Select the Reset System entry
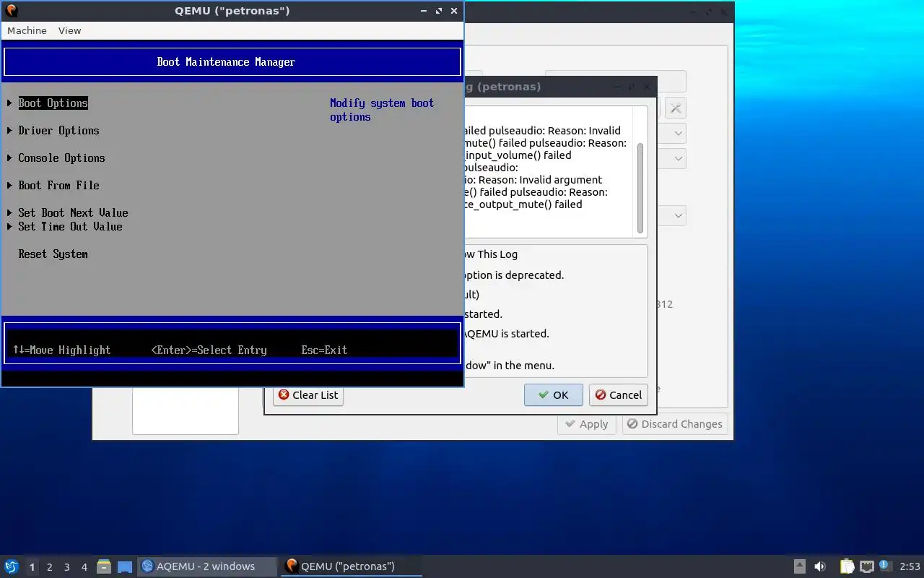This screenshot has height=578, width=924. 53,254
